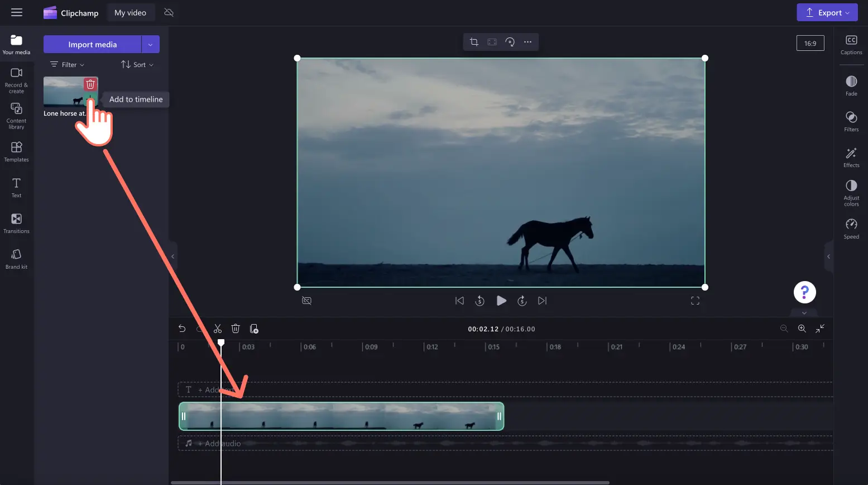This screenshot has width=868, height=485.
Task: Change the 16:9 aspect ratio
Action: point(810,43)
